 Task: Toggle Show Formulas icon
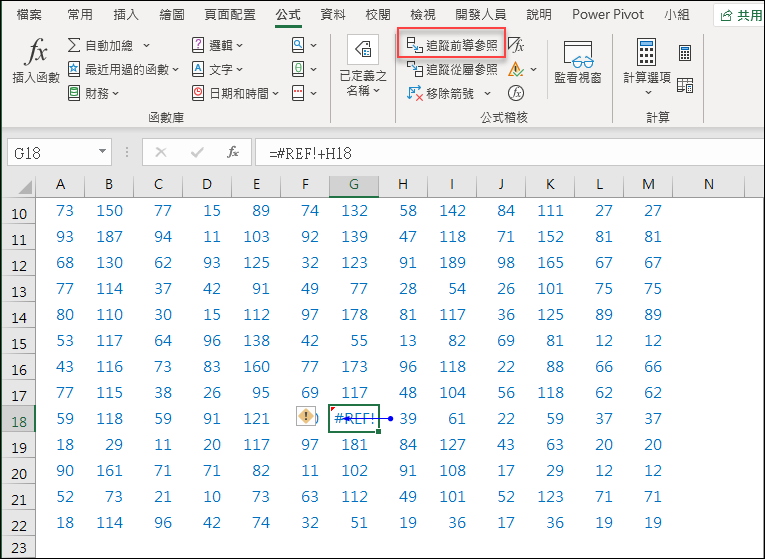pos(516,45)
